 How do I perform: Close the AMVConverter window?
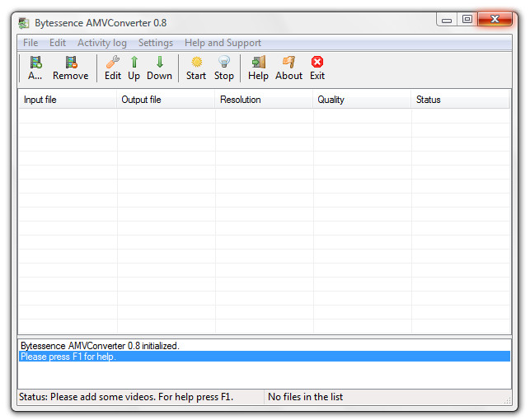tap(495, 19)
